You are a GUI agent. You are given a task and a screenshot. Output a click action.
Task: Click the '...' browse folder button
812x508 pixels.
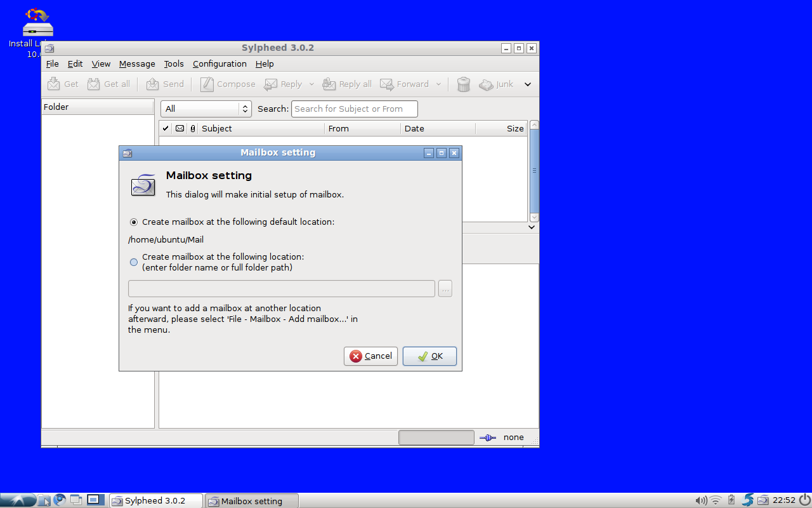tap(445, 289)
